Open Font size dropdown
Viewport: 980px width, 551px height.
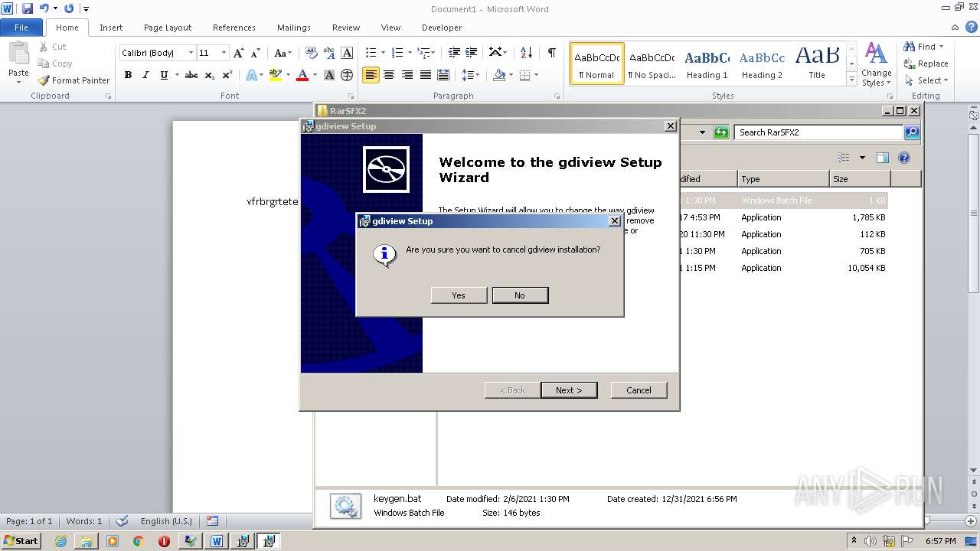pyautogui.click(x=224, y=53)
